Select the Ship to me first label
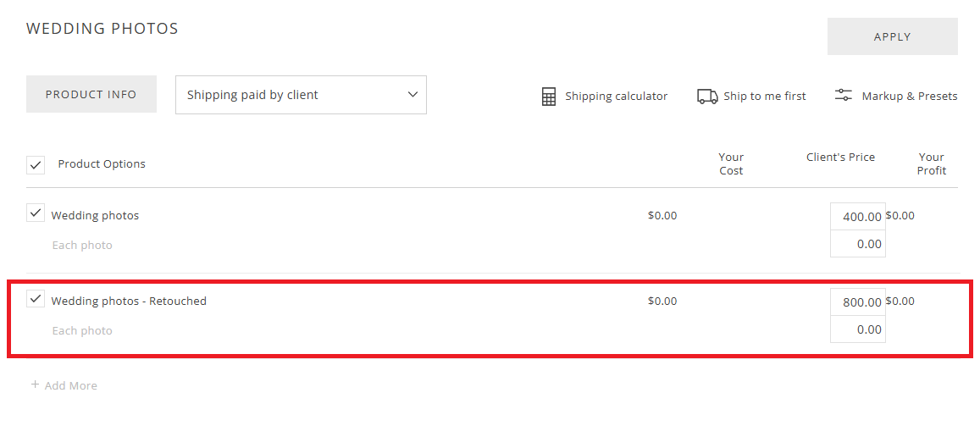Viewport: 980px width, 426px height. 764,97
